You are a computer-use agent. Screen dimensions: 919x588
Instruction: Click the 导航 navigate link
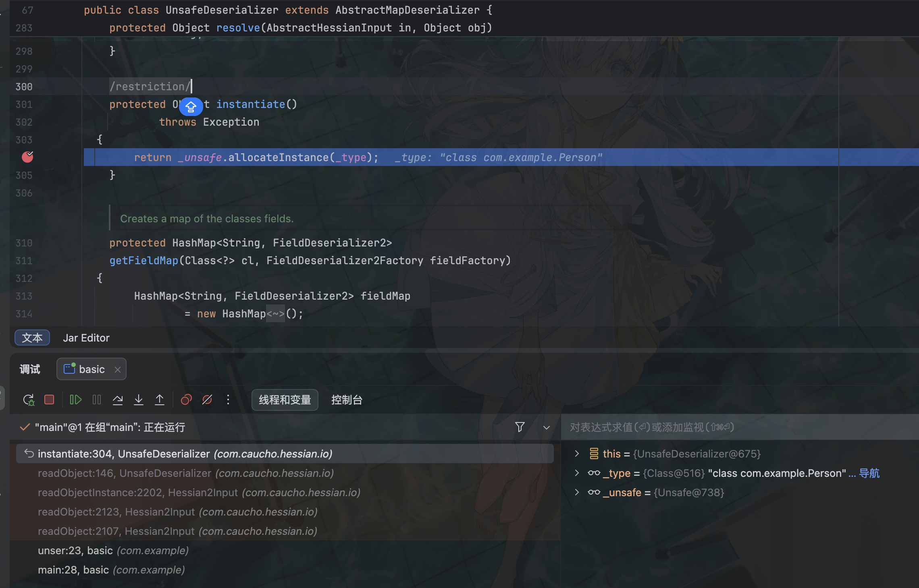(869, 473)
